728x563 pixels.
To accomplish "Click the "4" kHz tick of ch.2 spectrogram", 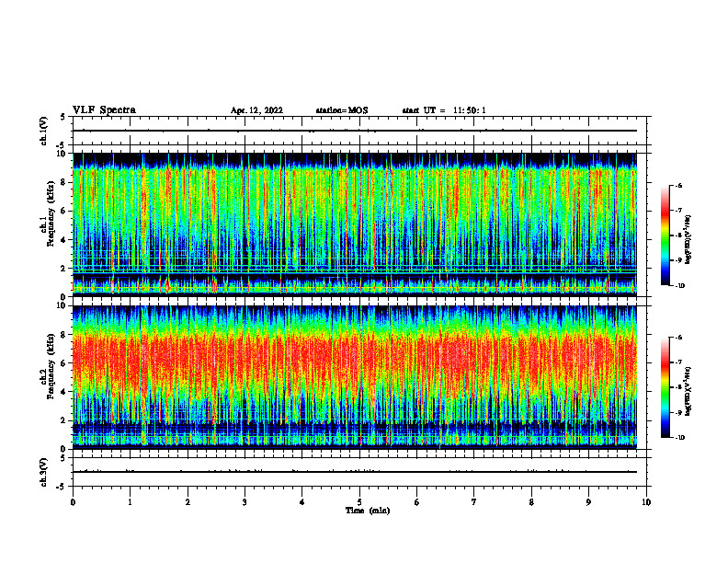I will click(x=64, y=392).
